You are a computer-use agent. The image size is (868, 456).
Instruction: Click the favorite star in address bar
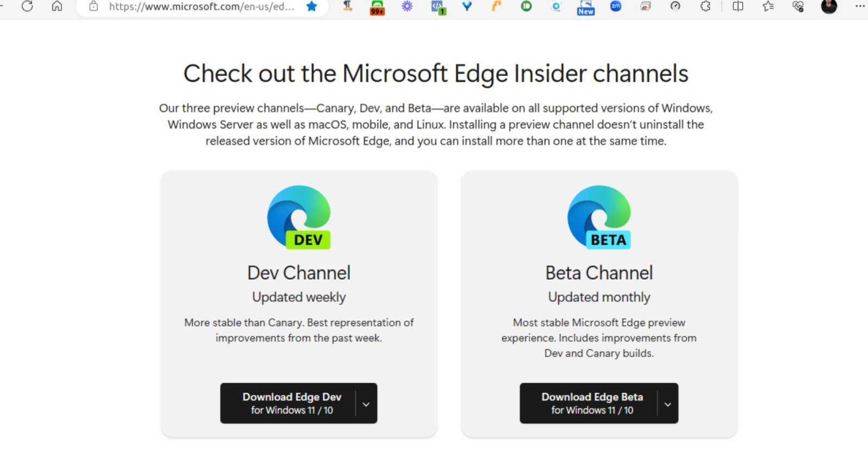(x=311, y=7)
